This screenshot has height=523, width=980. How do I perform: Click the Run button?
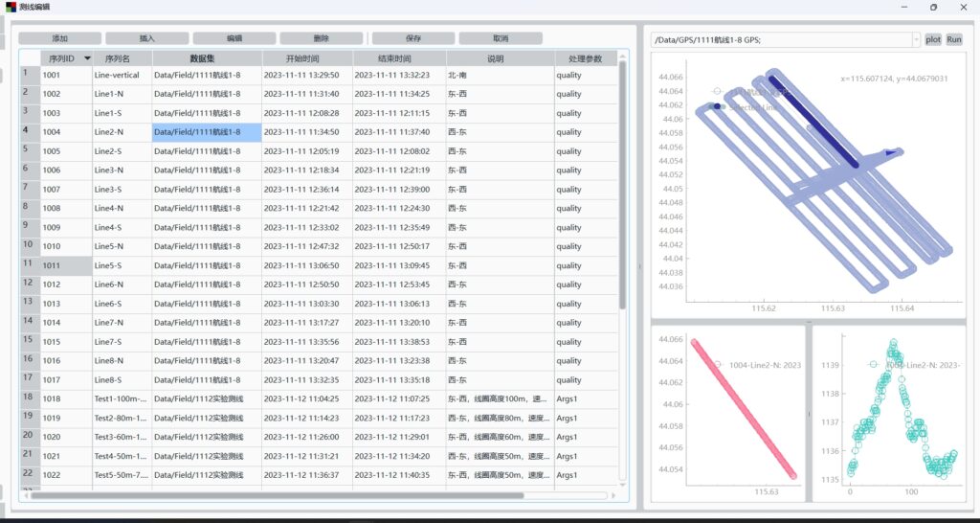point(954,39)
